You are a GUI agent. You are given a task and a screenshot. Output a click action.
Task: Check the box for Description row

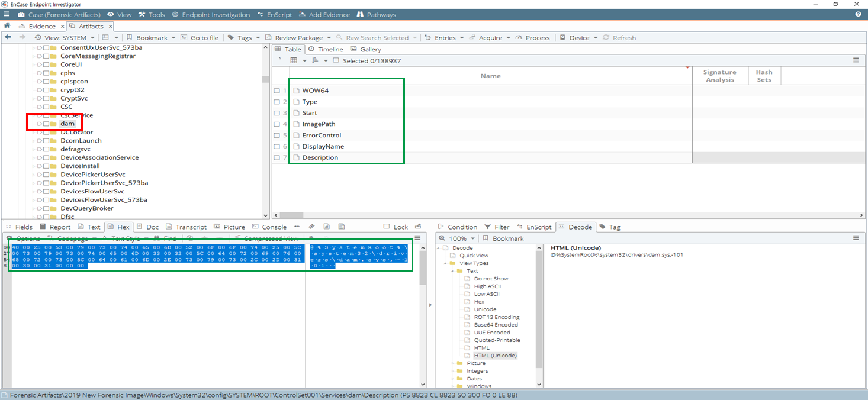pyautogui.click(x=277, y=158)
